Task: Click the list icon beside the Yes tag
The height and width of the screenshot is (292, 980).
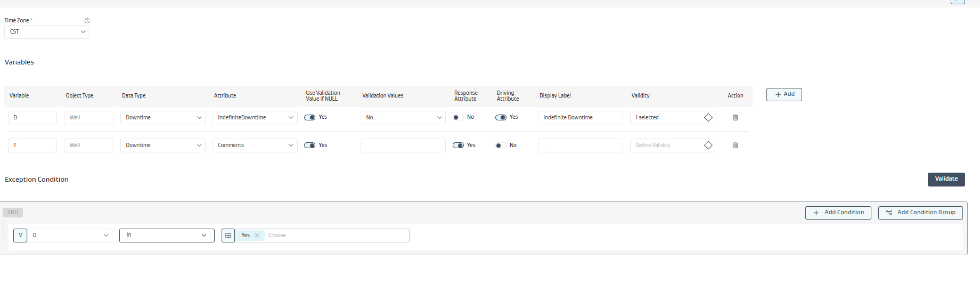Action: click(x=228, y=236)
